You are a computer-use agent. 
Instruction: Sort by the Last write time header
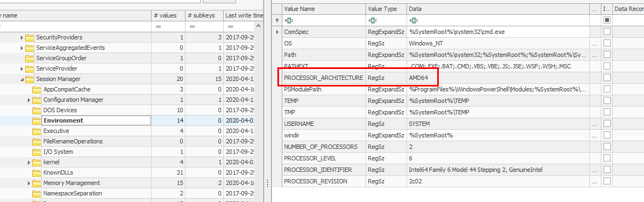pyautogui.click(x=243, y=15)
